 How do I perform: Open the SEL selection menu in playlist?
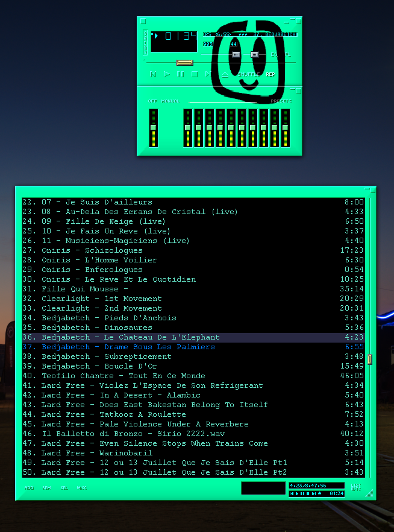(64, 488)
